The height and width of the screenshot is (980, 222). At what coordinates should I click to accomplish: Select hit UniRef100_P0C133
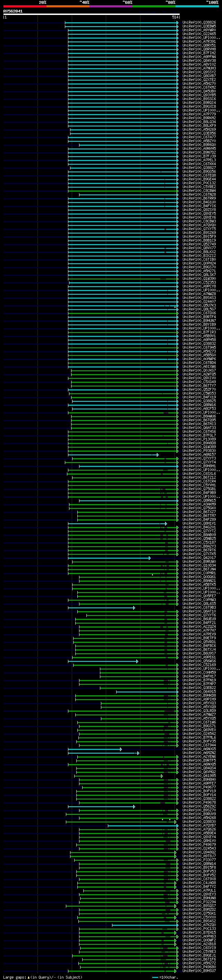199,929
